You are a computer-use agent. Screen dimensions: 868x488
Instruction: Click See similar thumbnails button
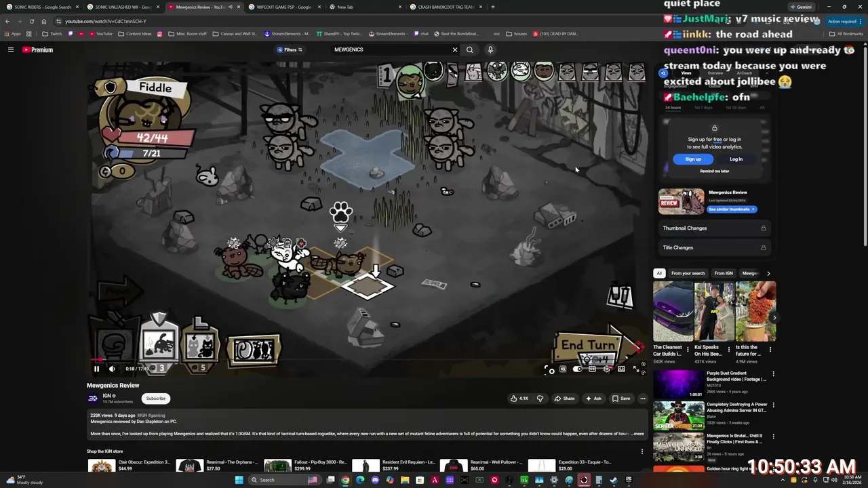coord(732,209)
